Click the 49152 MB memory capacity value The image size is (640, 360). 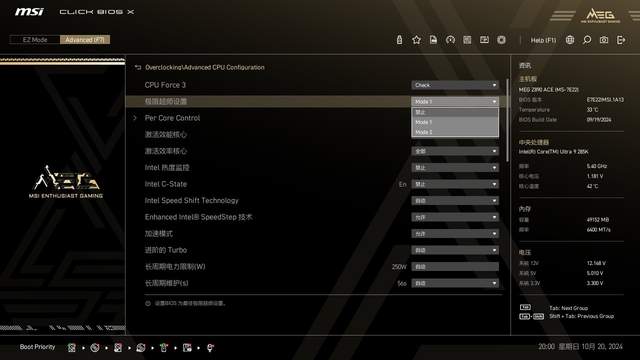coord(598,220)
